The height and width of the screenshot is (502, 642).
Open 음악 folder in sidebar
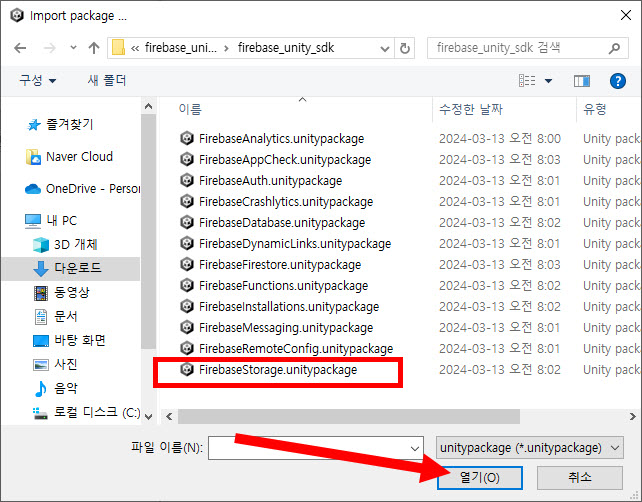pyautogui.click(x=66, y=388)
